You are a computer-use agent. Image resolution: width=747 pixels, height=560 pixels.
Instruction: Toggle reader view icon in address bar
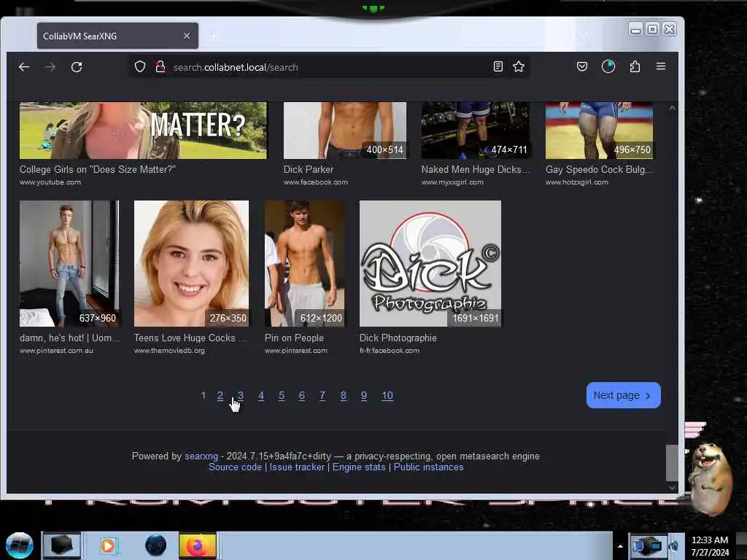[x=498, y=66]
